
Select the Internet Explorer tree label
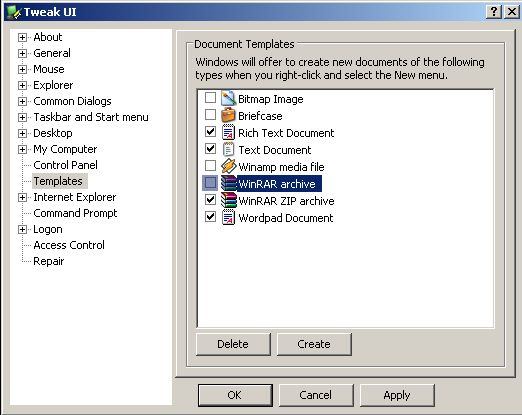click(75, 197)
